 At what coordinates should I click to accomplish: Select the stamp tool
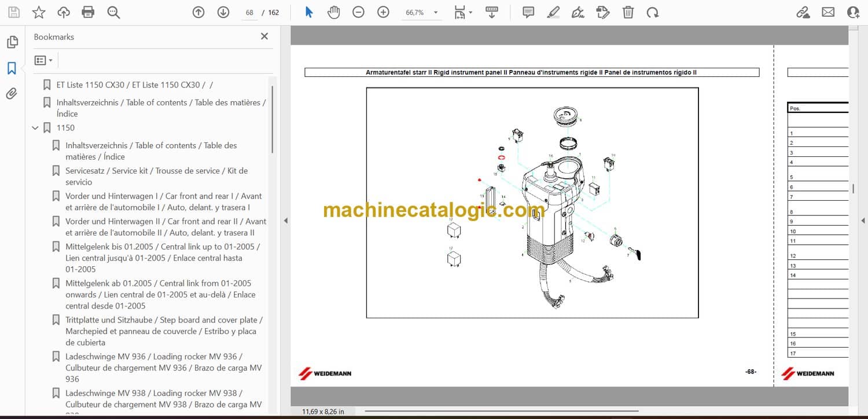pos(603,12)
